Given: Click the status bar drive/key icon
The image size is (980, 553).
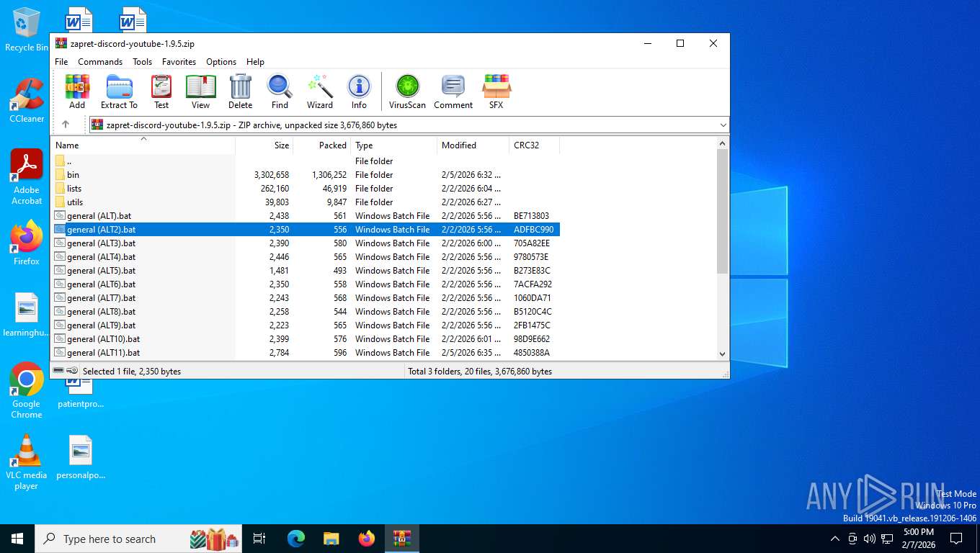Looking at the screenshot, I should (66, 371).
